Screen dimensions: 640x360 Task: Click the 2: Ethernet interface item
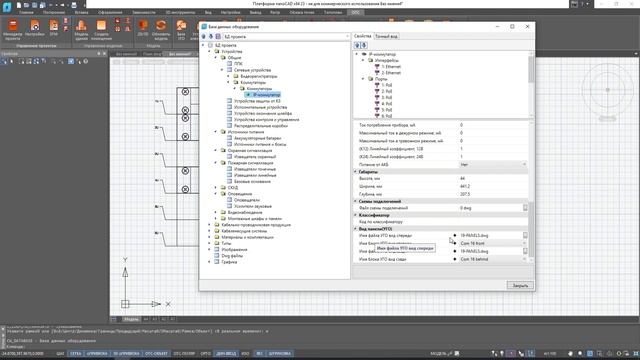pos(388,73)
